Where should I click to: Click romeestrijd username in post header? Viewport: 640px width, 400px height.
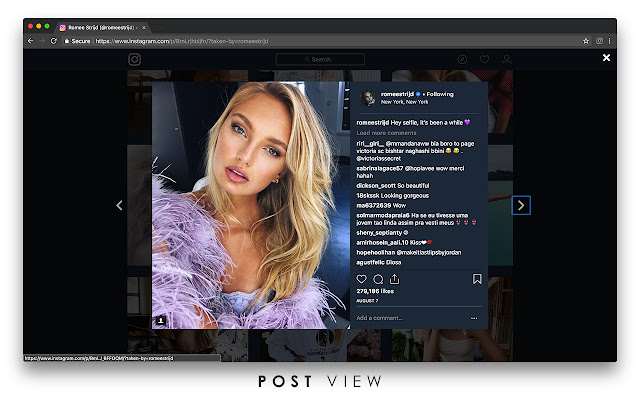[397, 94]
